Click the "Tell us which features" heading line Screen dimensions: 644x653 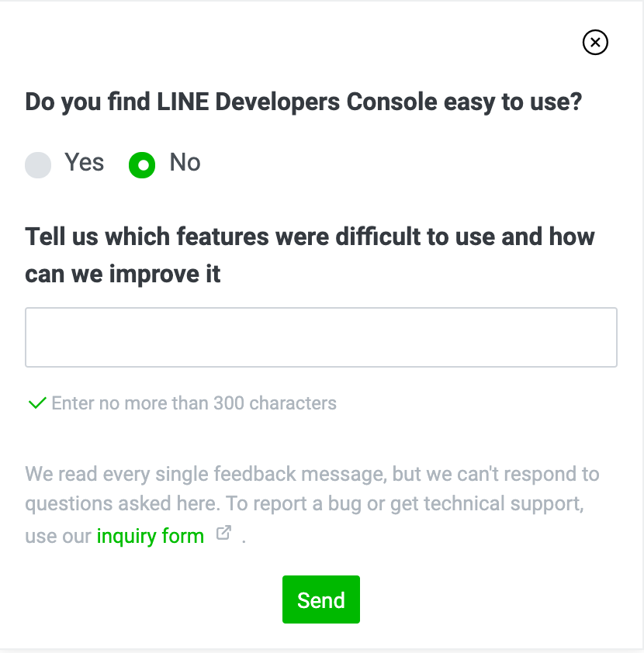(x=310, y=237)
